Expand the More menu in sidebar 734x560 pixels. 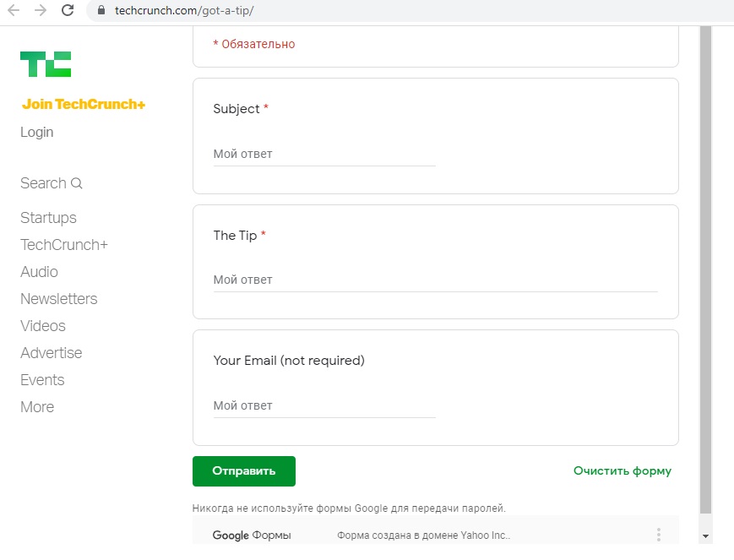pyautogui.click(x=37, y=407)
